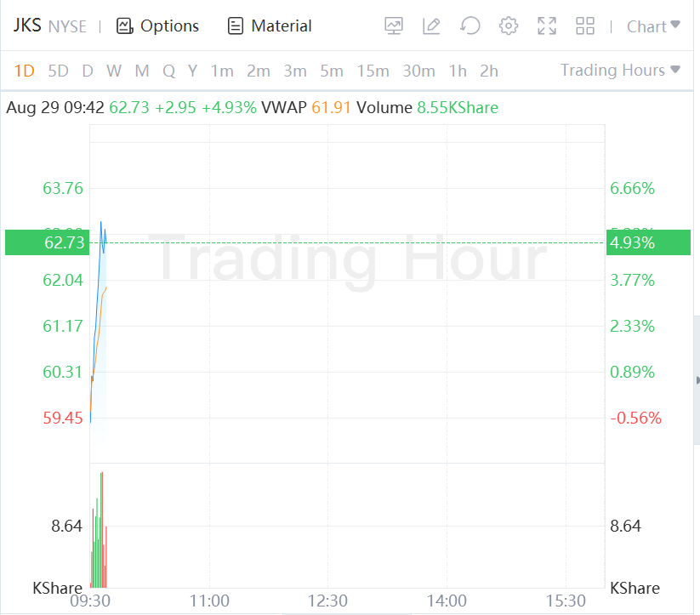The image size is (700, 615).
Task: Refresh the chart with circular arrow
Action: pyautogui.click(x=470, y=26)
